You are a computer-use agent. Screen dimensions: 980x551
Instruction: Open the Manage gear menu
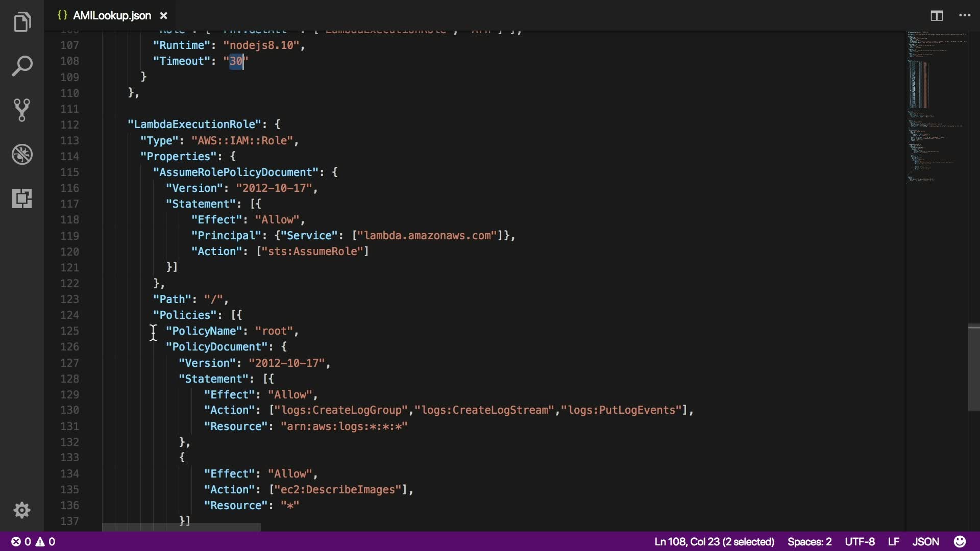(22, 510)
